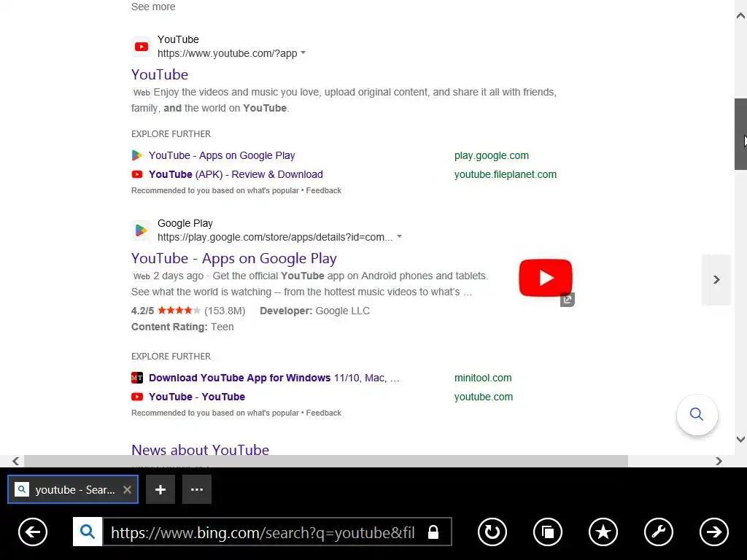This screenshot has width=747, height=560.
Task: Click MiniTool MT icon beside download link
Action: pos(136,378)
